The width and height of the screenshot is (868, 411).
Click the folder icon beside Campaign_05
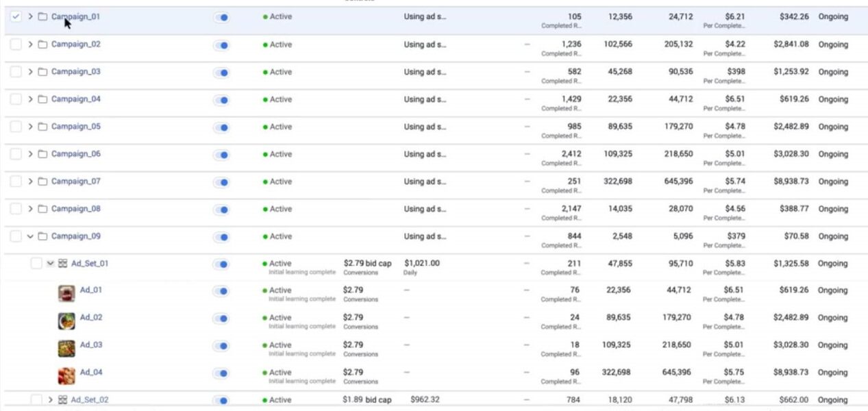pos(42,127)
